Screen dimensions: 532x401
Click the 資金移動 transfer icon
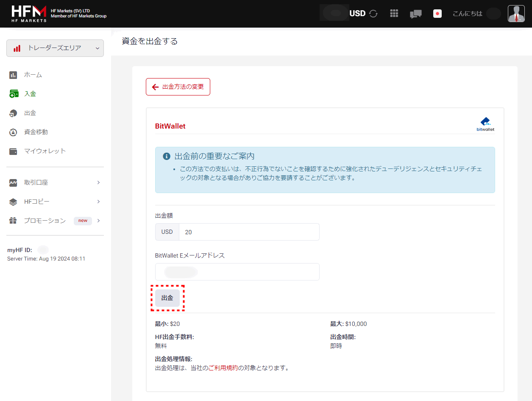[x=14, y=132]
